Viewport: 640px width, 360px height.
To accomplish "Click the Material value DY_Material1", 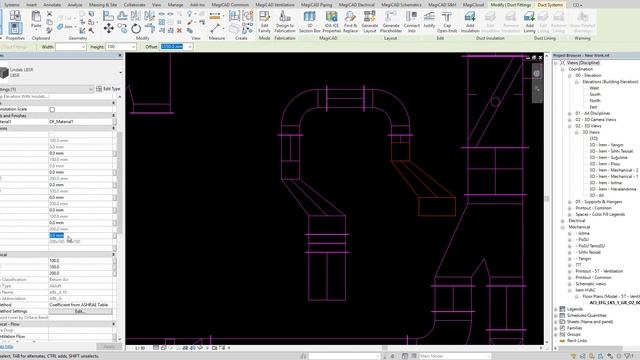I will tap(61, 122).
